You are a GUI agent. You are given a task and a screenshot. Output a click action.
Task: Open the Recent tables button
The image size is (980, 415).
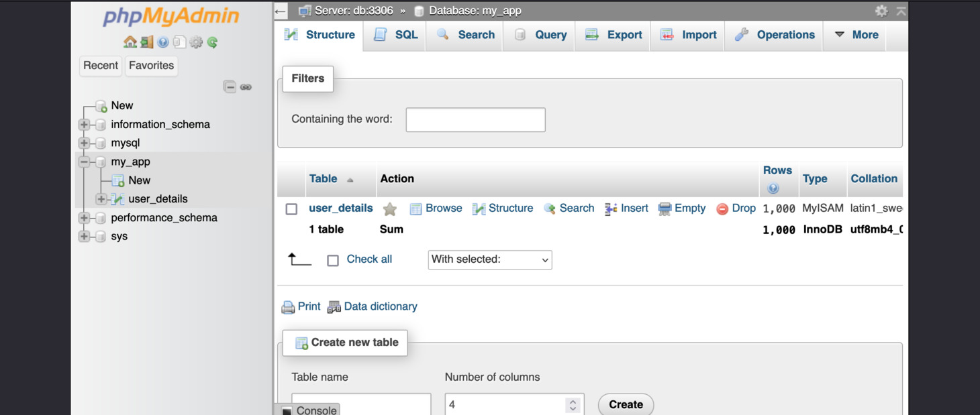(x=101, y=66)
